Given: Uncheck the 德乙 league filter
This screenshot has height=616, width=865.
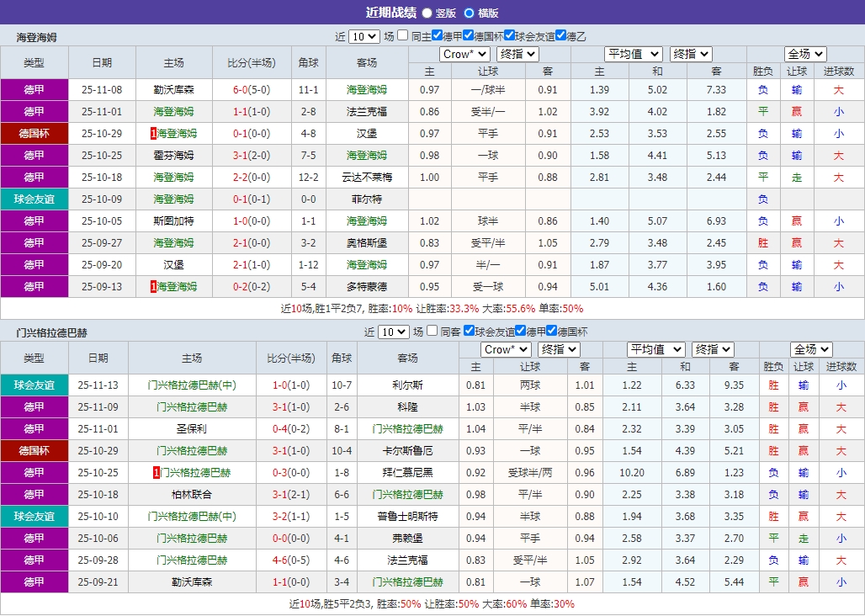Looking at the screenshot, I should coord(560,36).
